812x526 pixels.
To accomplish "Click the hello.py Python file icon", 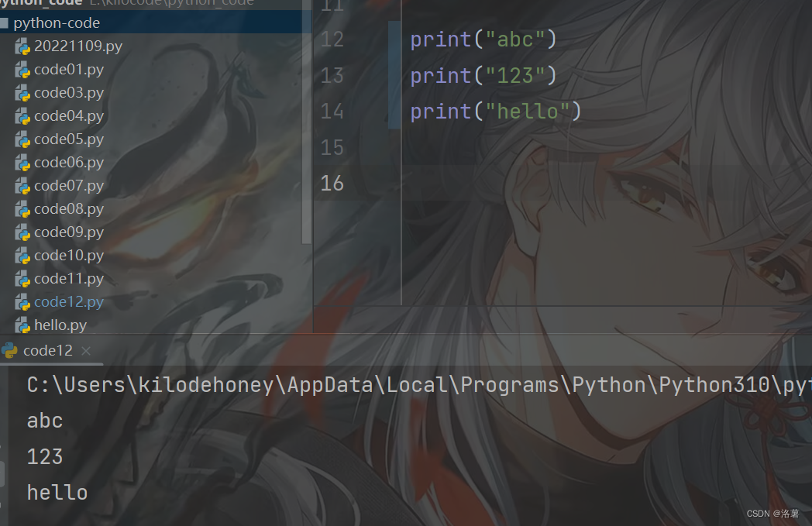I will [22, 325].
